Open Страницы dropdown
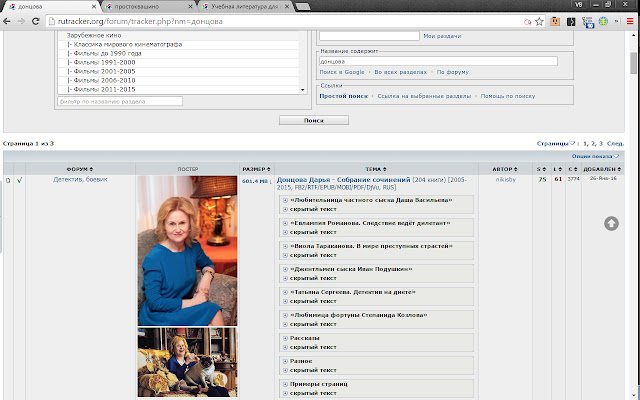The height and width of the screenshot is (400, 640). click(x=556, y=143)
